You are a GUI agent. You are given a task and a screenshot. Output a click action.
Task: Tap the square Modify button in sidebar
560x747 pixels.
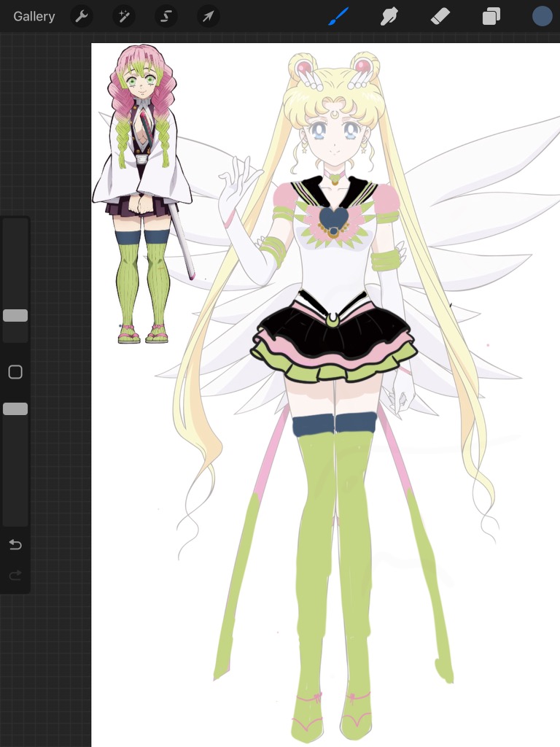15,372
